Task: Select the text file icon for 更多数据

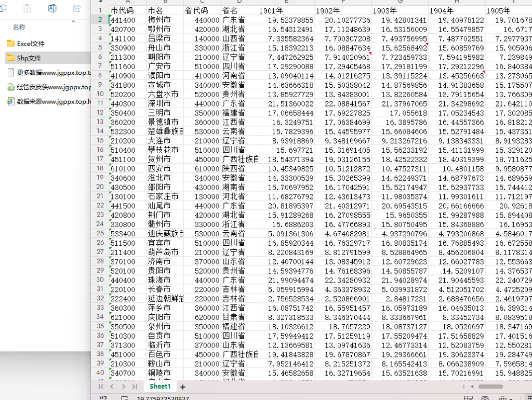Action: pos(11,72)
